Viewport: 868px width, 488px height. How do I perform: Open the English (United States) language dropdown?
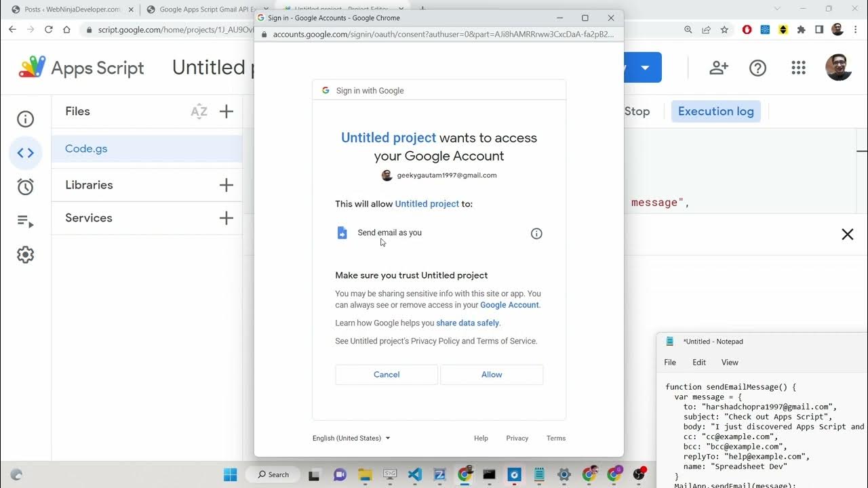pyautogui.click(x=351, y=439)
